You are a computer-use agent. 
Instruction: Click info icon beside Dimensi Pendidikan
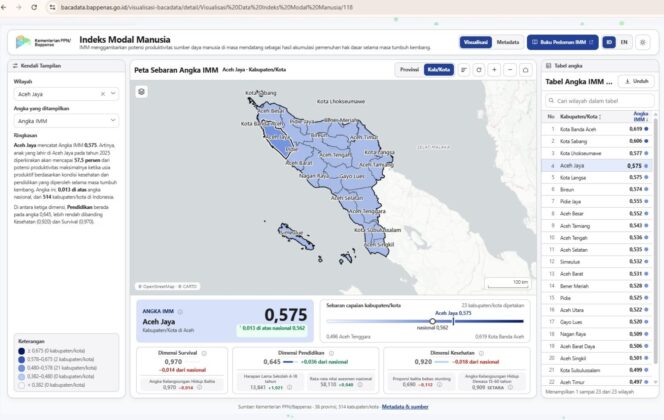[x=331, y=353]
